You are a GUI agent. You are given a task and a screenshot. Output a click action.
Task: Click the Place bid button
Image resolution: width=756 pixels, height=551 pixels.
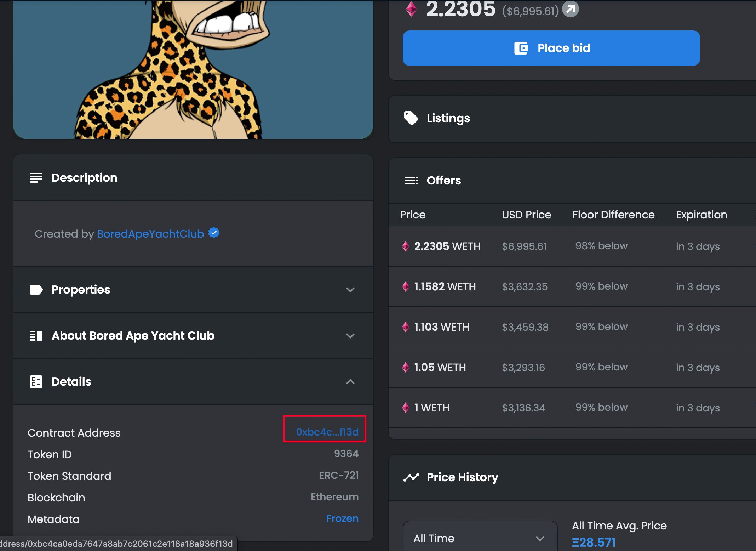click(551, 48)
